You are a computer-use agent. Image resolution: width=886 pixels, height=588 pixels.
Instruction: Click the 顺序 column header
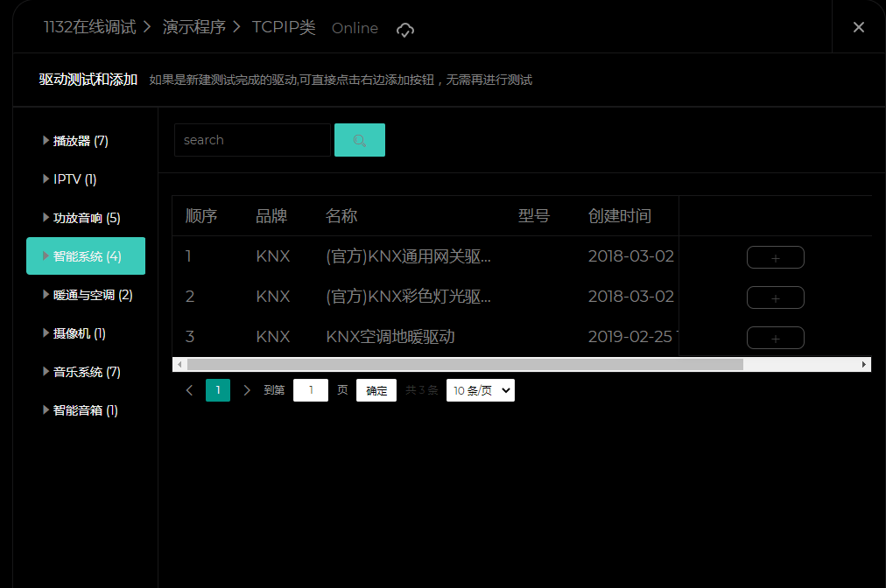[201, 216]
